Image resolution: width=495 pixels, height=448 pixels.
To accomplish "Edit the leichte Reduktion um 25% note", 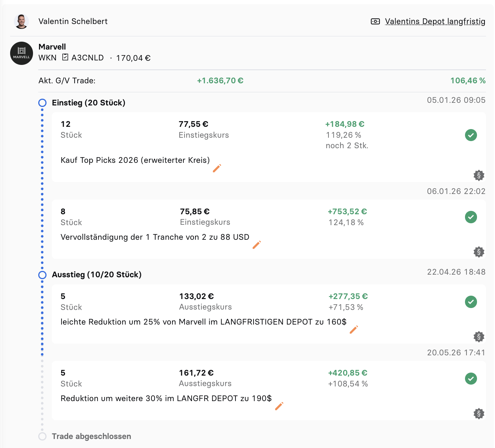I will click(x=354, y=329).
